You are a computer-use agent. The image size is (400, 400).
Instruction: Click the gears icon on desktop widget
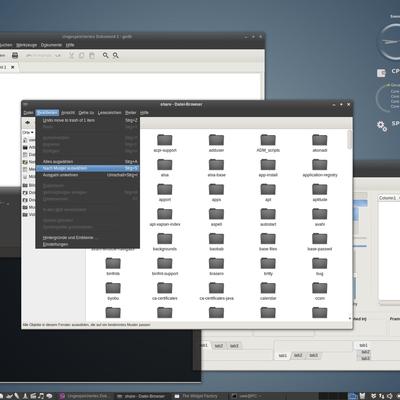(x=382, y=126)
